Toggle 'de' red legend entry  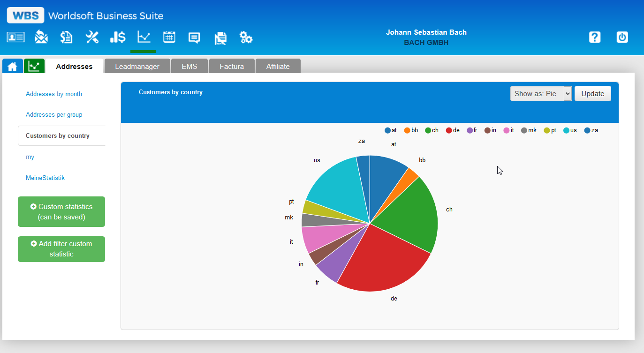453,130
